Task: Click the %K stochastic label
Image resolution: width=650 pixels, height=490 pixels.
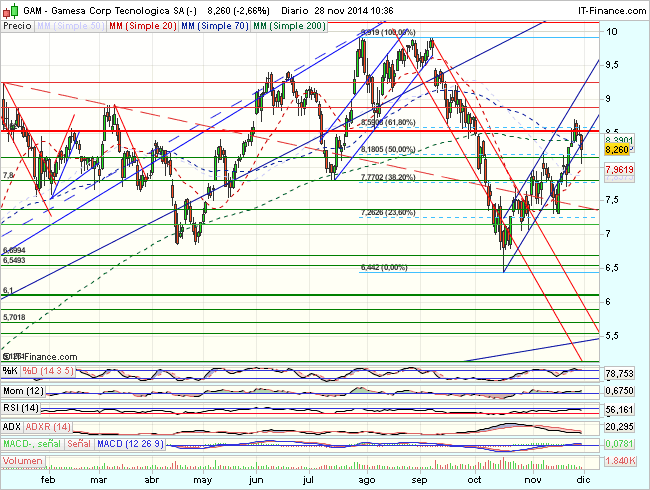Action: [x=10, y=371]
